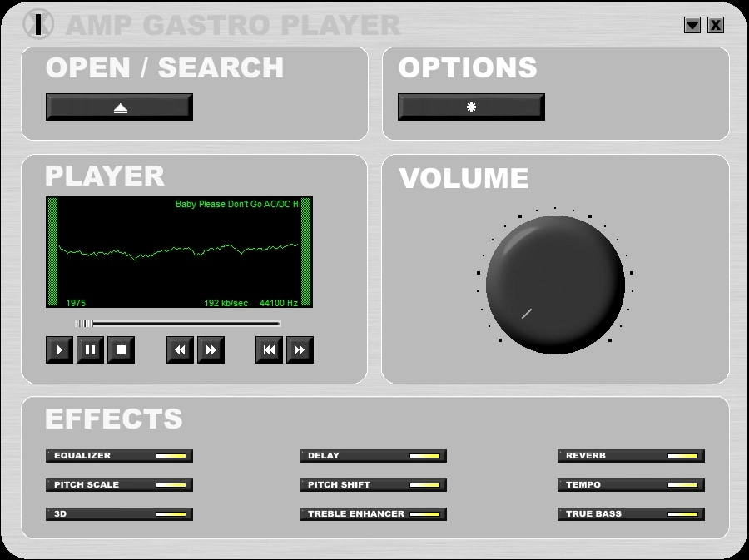Fast-forward the track
The height and width of the screenshot is (560, 749).
click(x=211, y=350)
